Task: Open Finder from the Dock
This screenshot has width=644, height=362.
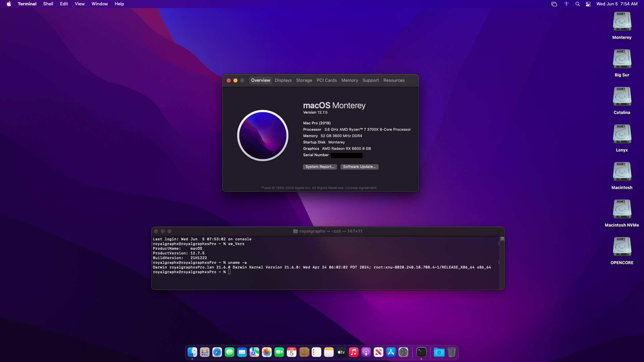Action: (192, 352)
